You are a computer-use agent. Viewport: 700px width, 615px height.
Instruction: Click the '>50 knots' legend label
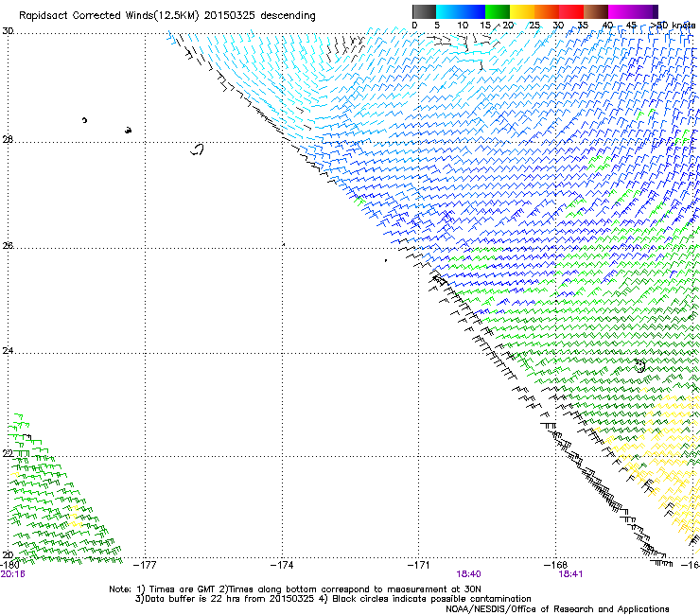pyautogui.click(x=674, y=25)
